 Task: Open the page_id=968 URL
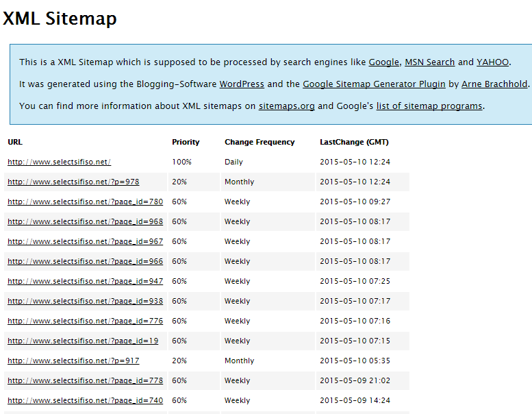pyautogui.click(x=85, y=222)
